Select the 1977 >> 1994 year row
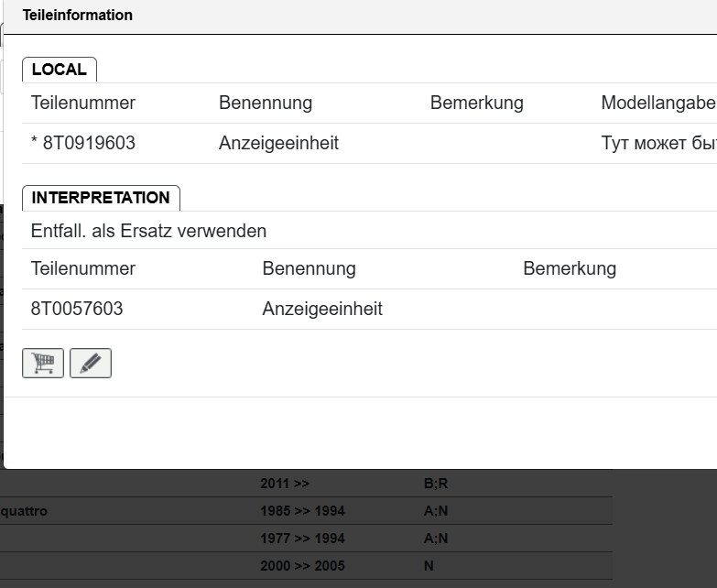The width and height of the screenshot is (717, 588). click(302, 539)
